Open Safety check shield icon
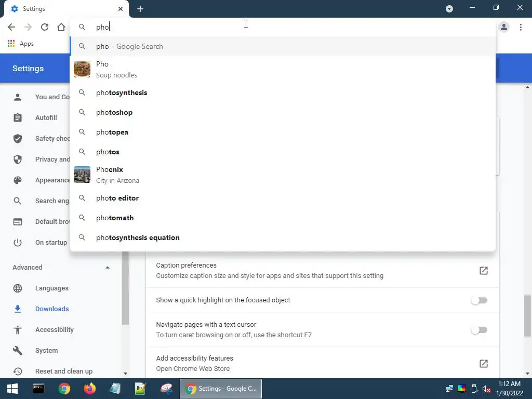The image size is (532, 399). [x=18, y=138]
